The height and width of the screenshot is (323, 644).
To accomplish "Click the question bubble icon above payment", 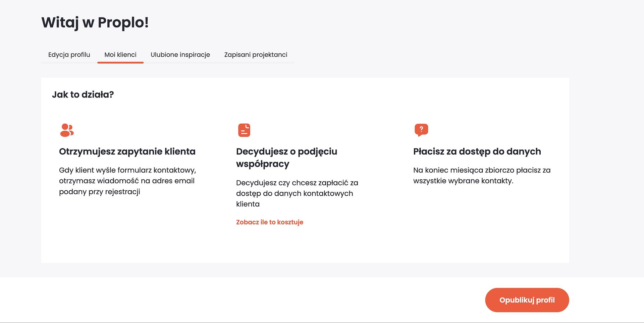I will tap(421, 130).
